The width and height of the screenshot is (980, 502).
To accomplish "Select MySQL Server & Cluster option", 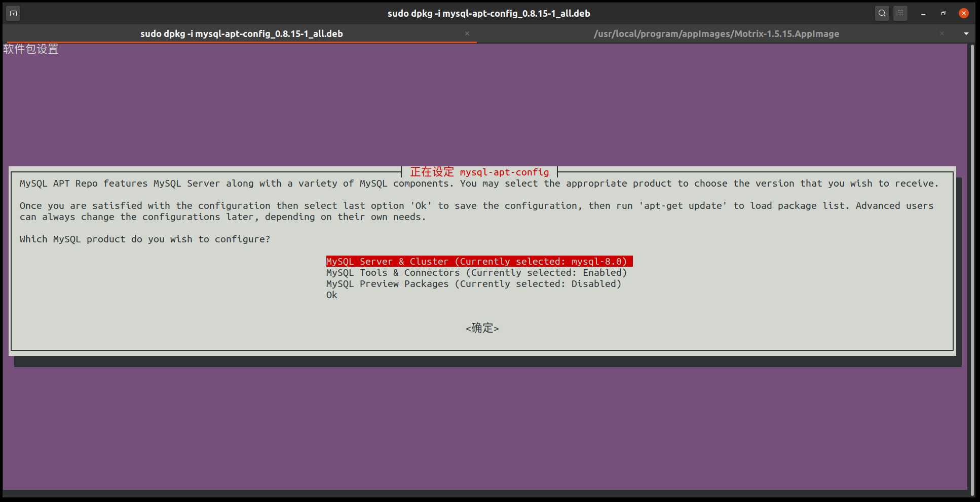I will (x=479, y=262).
